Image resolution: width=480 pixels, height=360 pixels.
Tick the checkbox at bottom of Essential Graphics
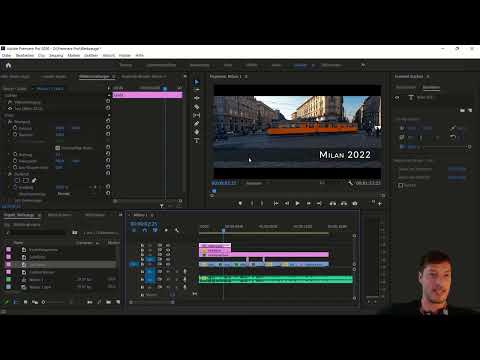[x=401, y=185]
